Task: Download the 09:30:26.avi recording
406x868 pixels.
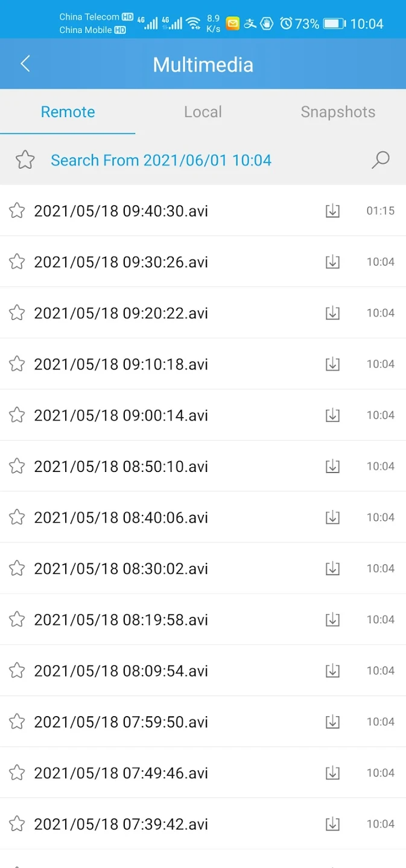Action: [332, 262]
